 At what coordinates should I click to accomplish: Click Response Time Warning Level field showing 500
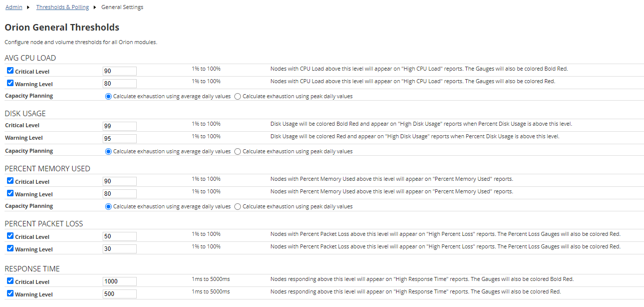pos(120,294)
